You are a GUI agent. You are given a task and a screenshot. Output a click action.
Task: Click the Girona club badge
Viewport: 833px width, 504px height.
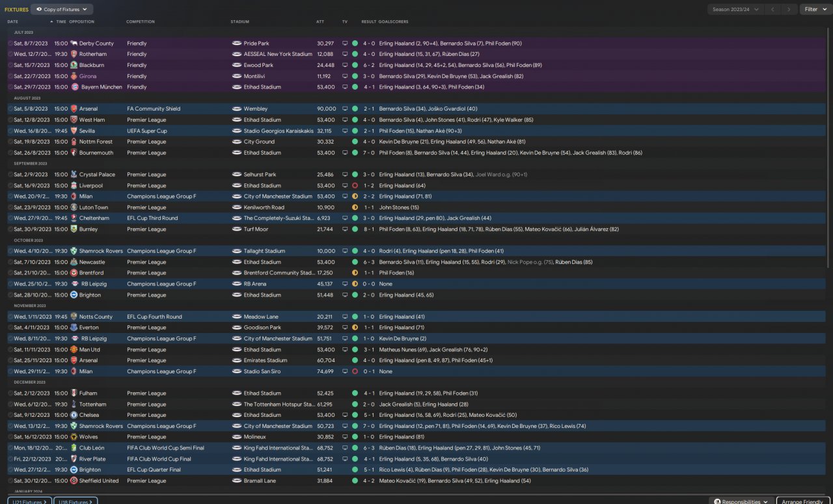tap(74, 76)
